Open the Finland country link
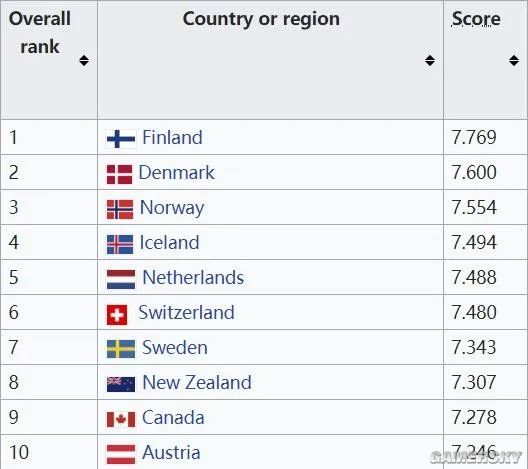Screen dimensions: 528x469 tap(172, 137)
